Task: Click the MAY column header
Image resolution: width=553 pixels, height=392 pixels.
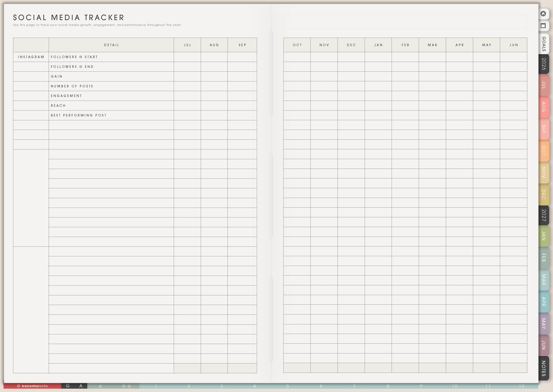Action: [487, 45]
